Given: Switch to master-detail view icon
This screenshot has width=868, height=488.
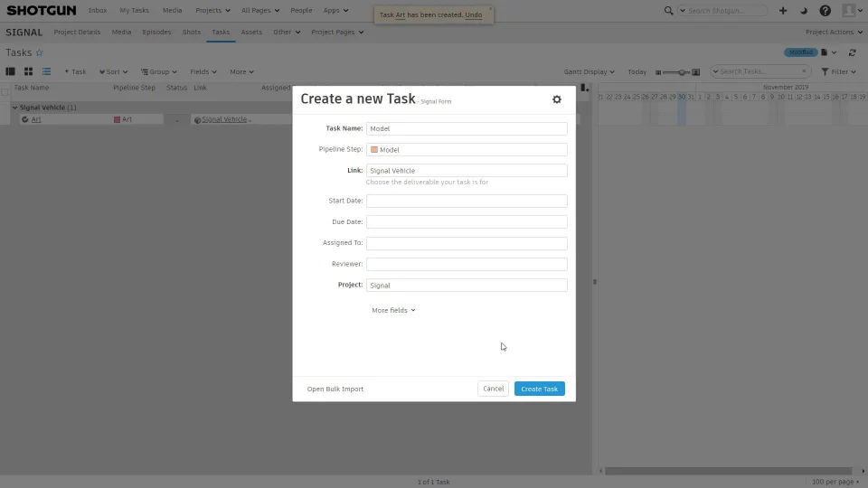Looking at the screenshot, I should [11, 71].
